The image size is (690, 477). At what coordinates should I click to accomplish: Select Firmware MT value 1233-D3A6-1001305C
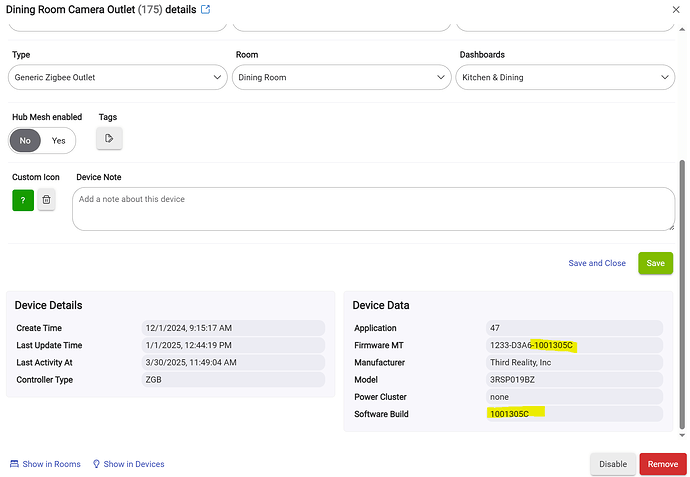coord(574,345)
